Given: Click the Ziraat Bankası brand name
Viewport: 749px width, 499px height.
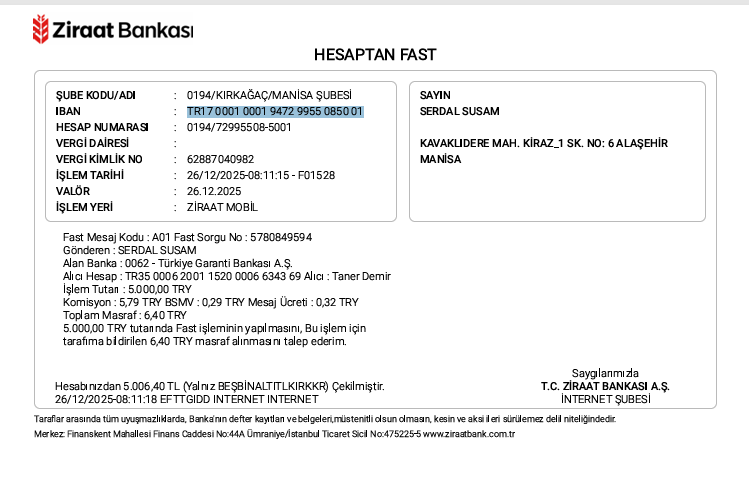Looking at the screenshot, I should click(x=123, y=30).
